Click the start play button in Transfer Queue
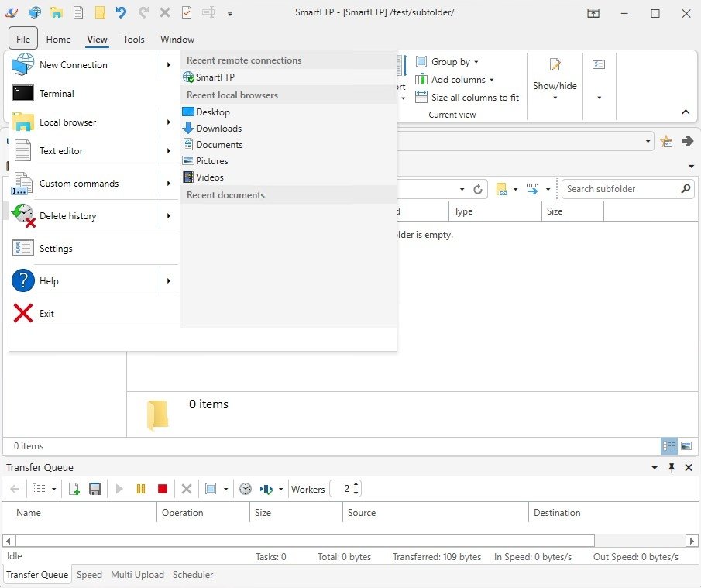 119,489
